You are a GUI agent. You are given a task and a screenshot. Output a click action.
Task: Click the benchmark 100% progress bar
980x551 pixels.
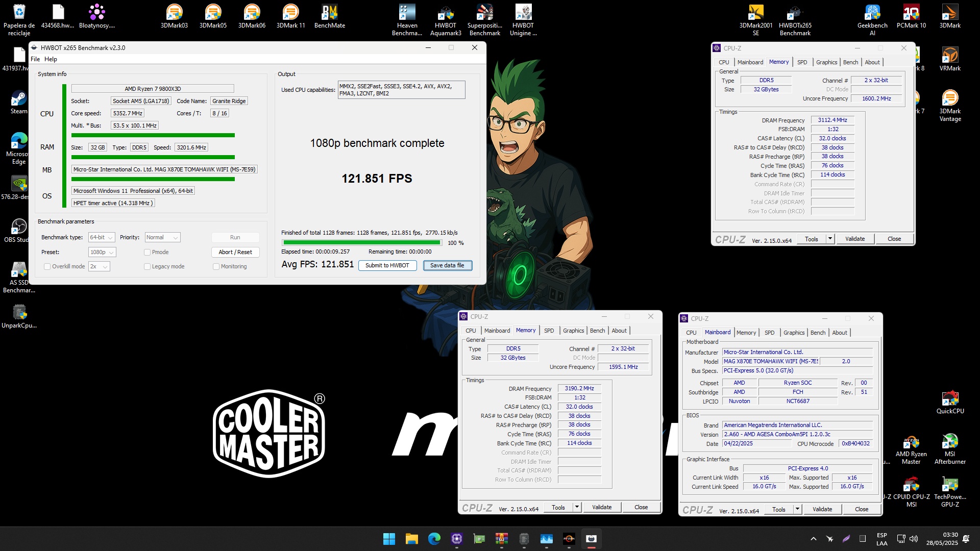coord(362,243)
